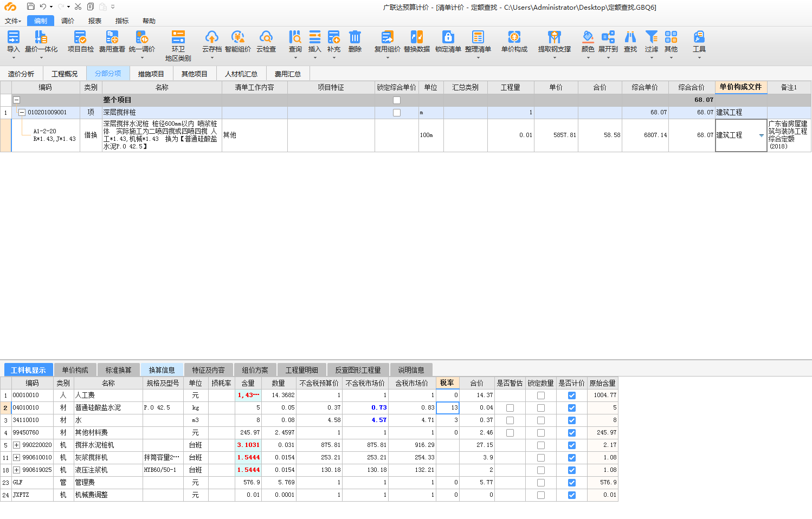Toggle 是否计价 for 人工费 row
This screenshot has width=812, height=519.
point(571,395)
